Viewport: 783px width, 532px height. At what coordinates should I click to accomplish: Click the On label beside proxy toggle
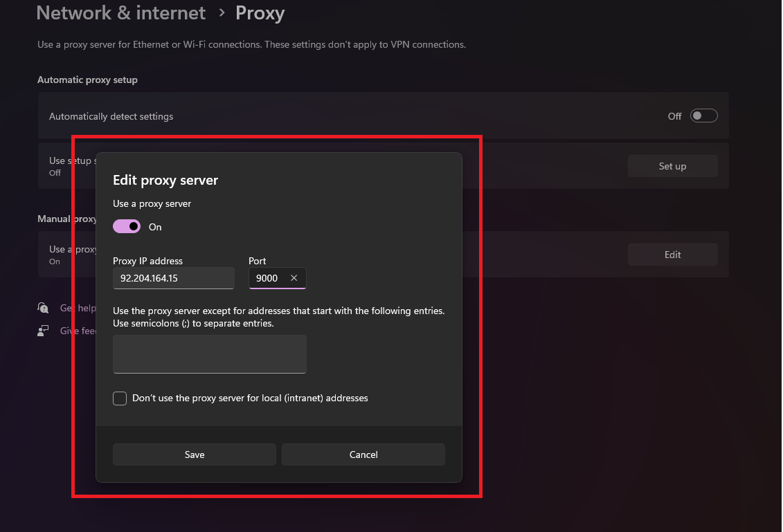pos(154,226)
